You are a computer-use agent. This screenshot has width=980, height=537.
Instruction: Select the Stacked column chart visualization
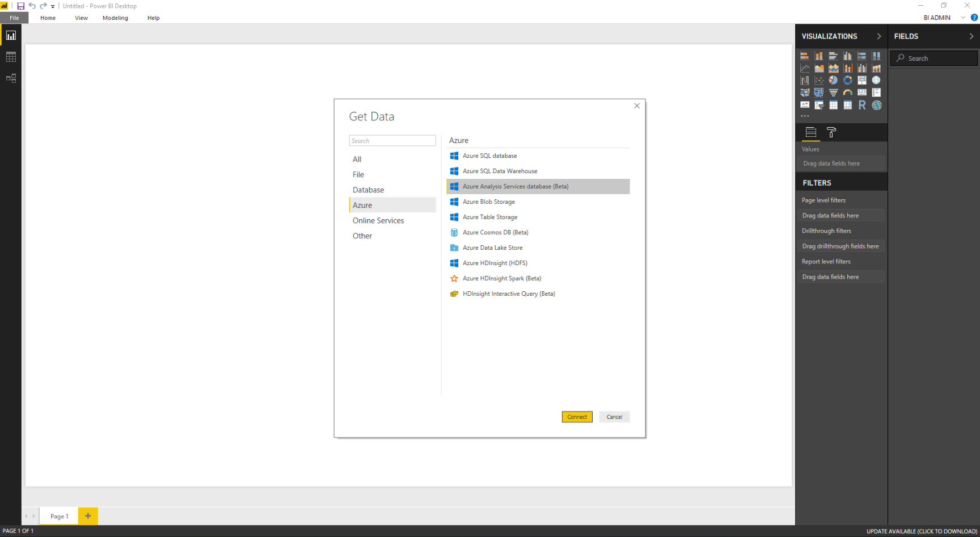coord(819,56)
